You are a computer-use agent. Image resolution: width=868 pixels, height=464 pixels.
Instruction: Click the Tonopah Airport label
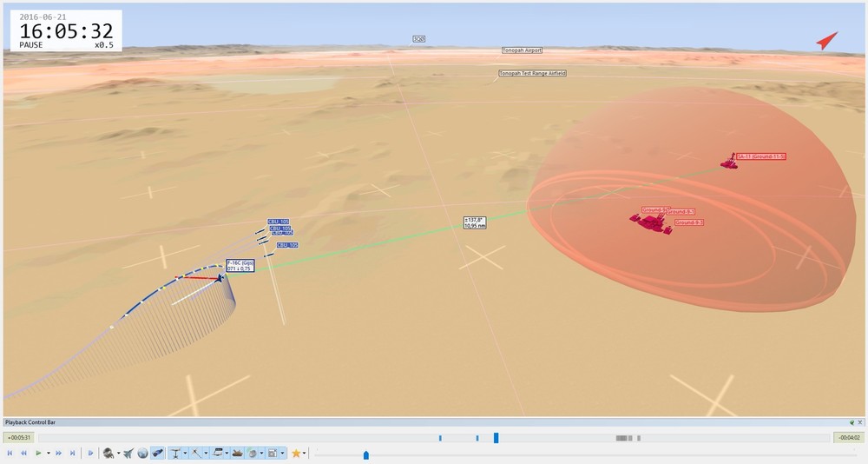tap(522, 50)
